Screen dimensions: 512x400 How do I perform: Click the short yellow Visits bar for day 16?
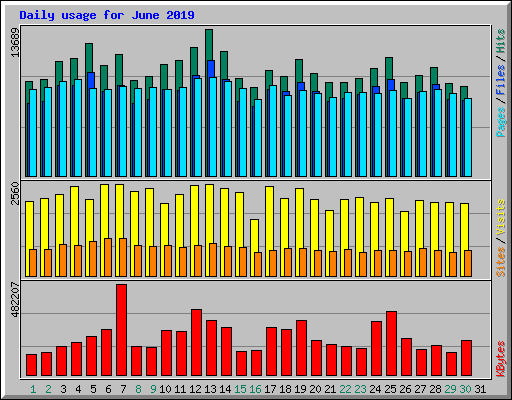click(254, 235)
